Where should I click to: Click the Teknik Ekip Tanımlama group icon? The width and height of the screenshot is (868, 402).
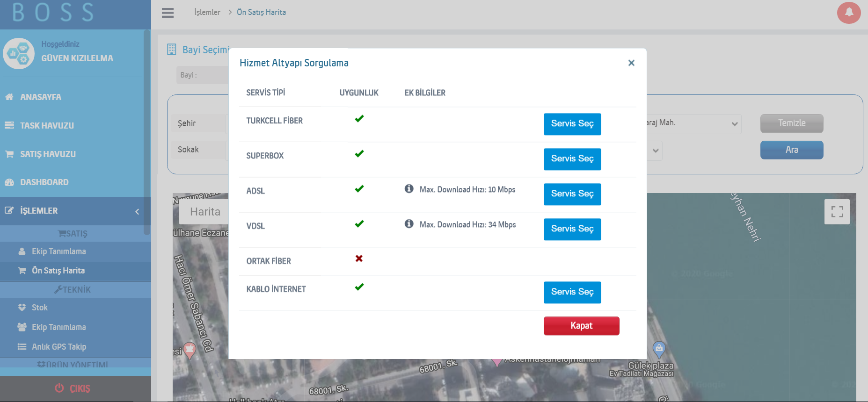22,327
